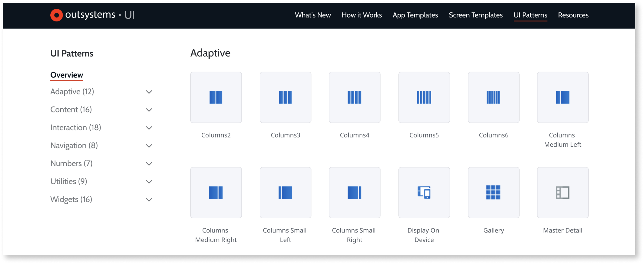Screen dimensions: 644x264
Task: Open the Master Detail pattern icon
Action: (x=563, y=192)
